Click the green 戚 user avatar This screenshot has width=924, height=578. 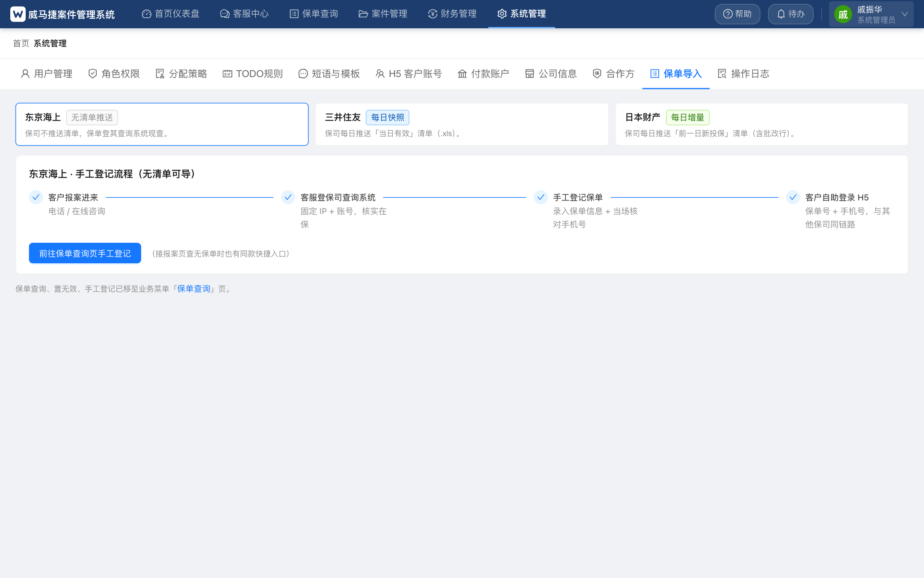(x=843, y=15)
